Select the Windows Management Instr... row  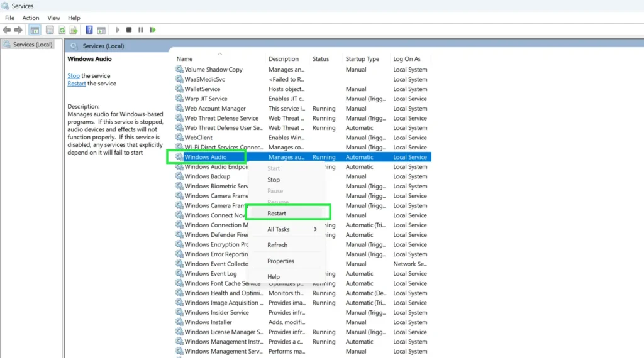pyautogui.click(x=303, y=342)
